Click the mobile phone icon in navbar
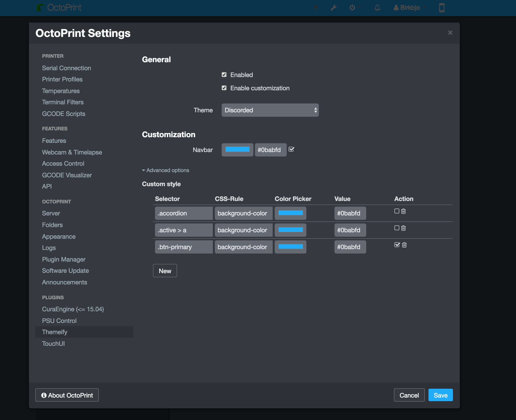This screenshot has height=420, width=516. pyautogui.click(x=442, y=8)
